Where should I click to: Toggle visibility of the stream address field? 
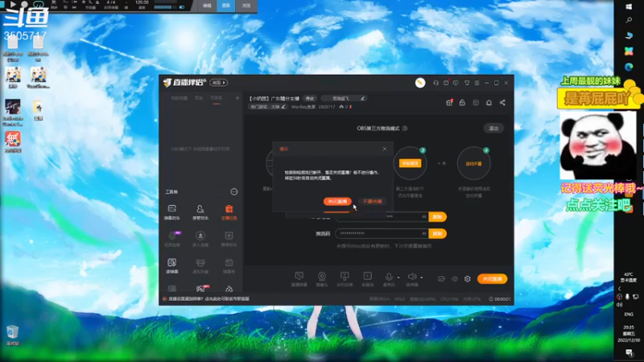click(x=424, y=216)
